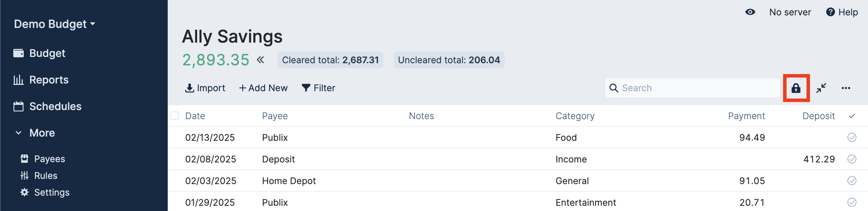Toggle the eye privacy mode icon
The image size is (868, 211).
pos(750,12)
